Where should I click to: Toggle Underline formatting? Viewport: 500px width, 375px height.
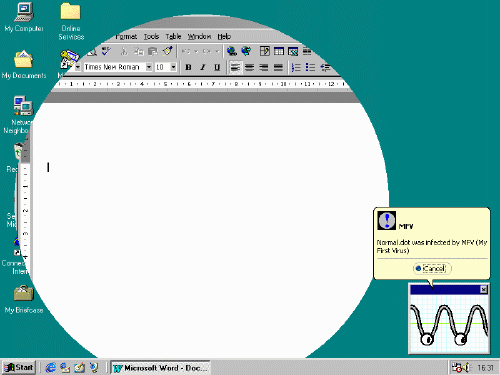(x=217, y=67)
